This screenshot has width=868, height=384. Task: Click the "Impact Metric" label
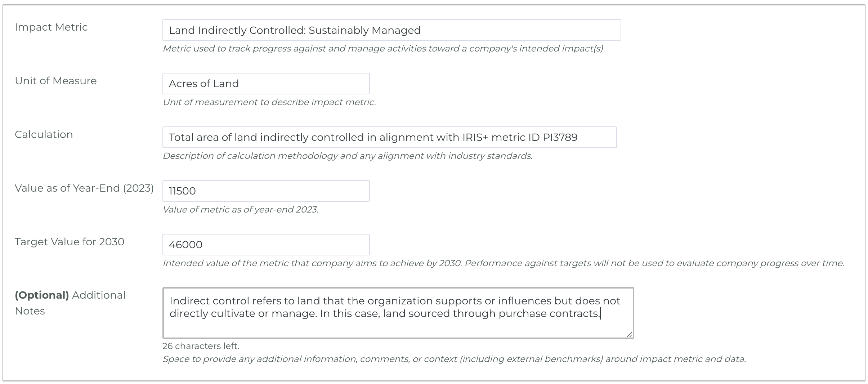[51, 27]
